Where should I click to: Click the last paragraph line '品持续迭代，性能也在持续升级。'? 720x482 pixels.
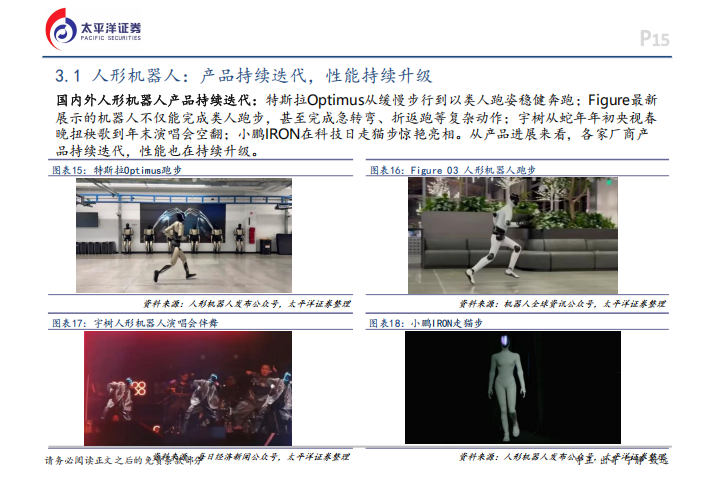point(158,151)
